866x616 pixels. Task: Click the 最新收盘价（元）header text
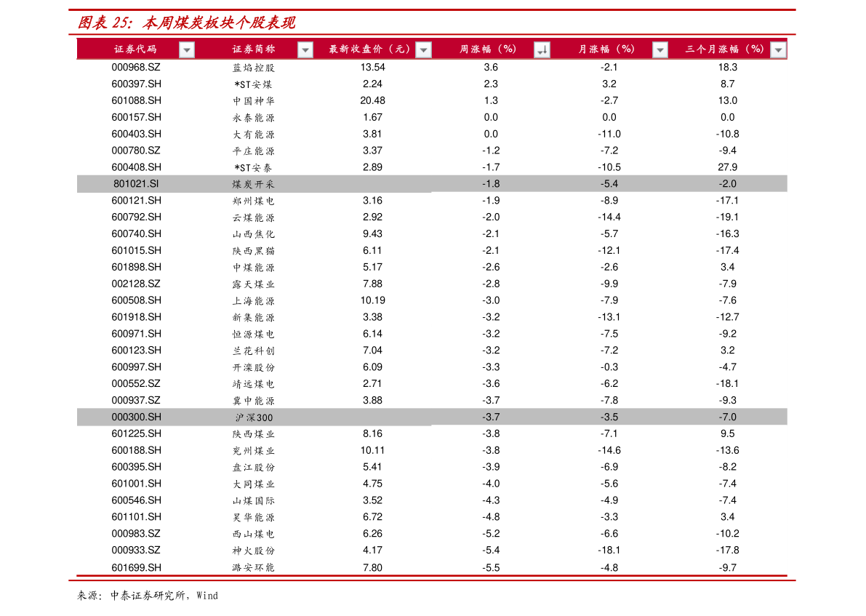(371, 49)
